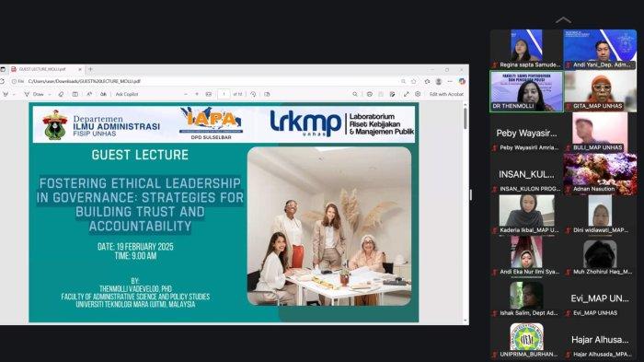Screen dimensions: 644x362
Task: Rotate the PDF page
Action: pyautogui.click(x=253, y=94)
